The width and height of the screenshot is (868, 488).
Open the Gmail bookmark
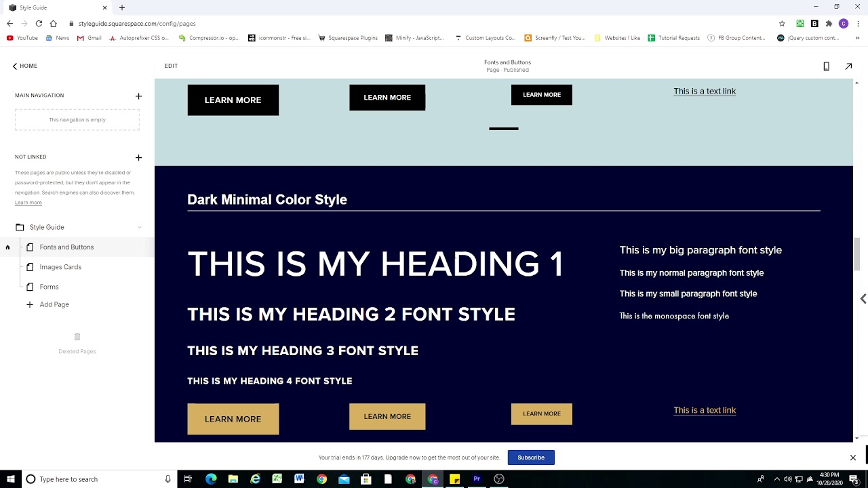pyautogui.click(x=90, y=38)
